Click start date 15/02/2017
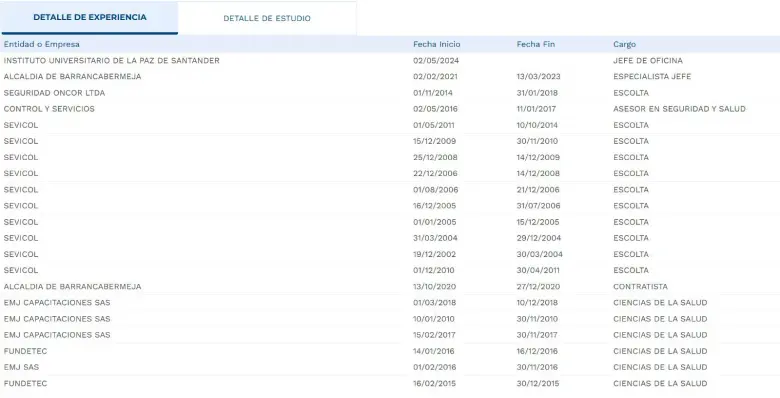This screenshot has height=398, width=780. click(434, 335)
